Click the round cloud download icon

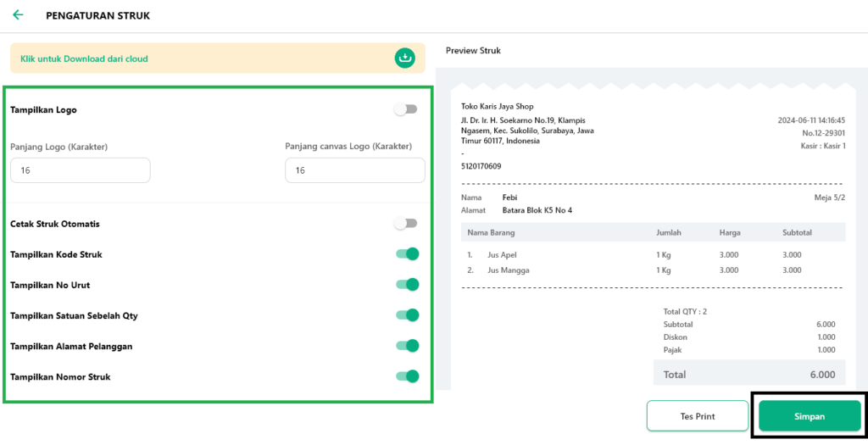(405, 58)
